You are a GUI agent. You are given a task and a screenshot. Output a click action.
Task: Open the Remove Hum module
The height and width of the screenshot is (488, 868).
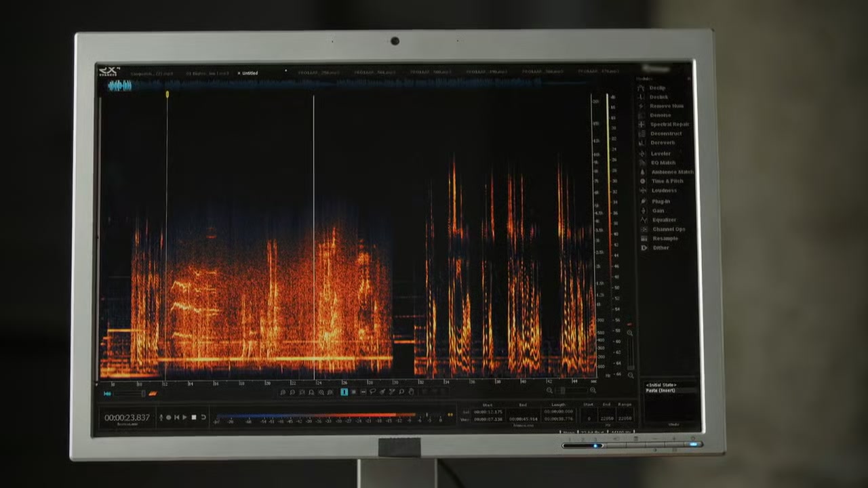(x=666, y=106)
